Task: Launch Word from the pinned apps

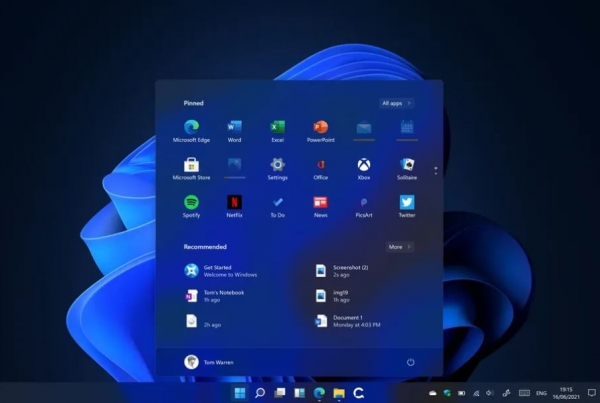Action: click(234, 131)
